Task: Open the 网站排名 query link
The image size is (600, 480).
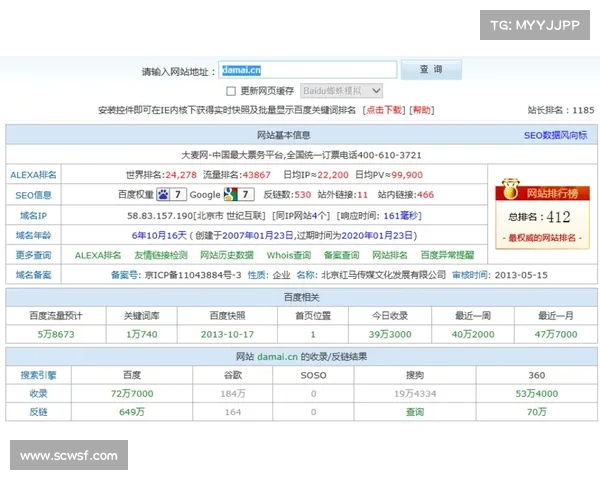Action: point(390,255)
